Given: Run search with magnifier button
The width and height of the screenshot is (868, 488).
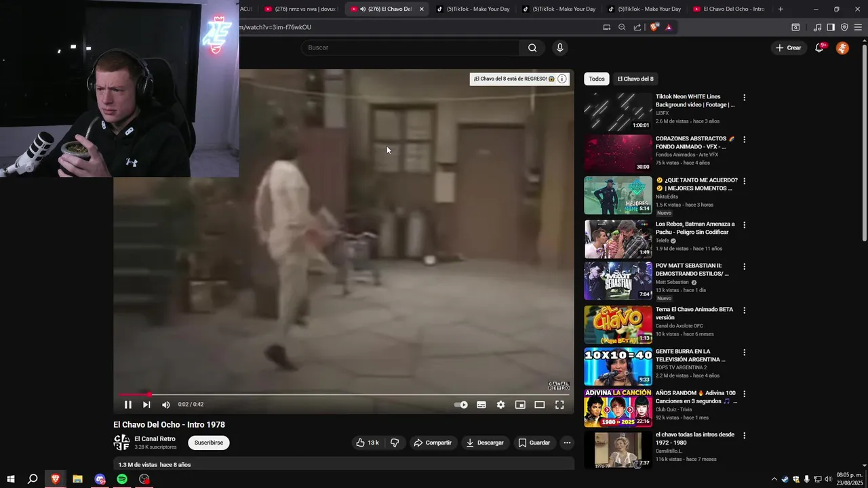Looking at the screenshot, I should click(x=532, y=47).
